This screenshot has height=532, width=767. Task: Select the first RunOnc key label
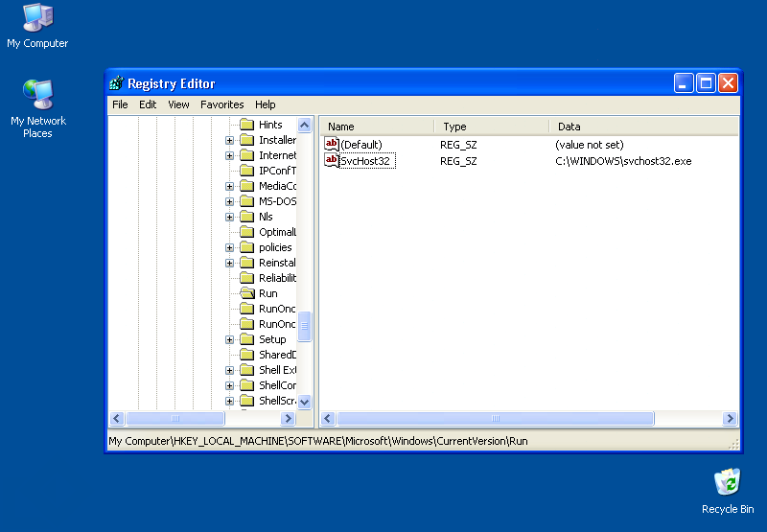(277, 309)
